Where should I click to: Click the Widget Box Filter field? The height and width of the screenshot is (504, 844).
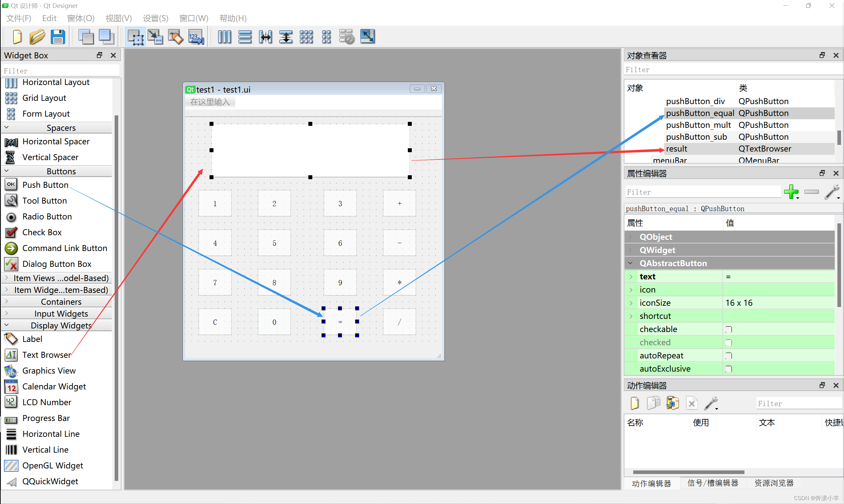(x=61, y=70)
